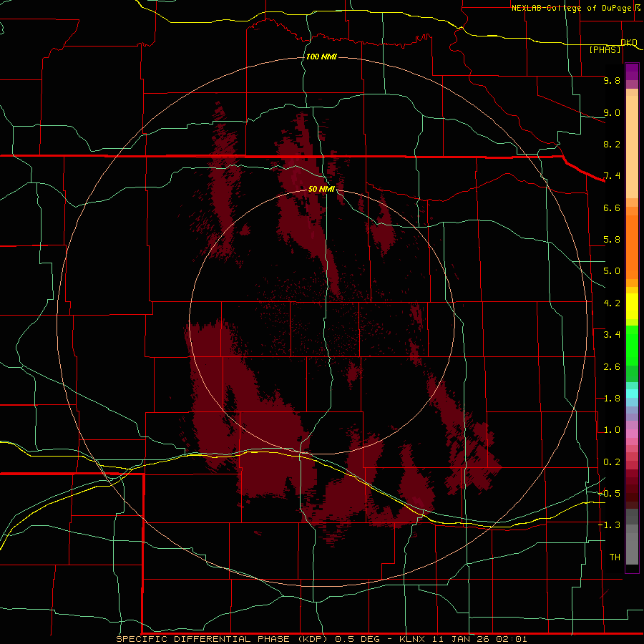Click the 4.2 value on color scale
644x644 pixels.
coord(612,303)
